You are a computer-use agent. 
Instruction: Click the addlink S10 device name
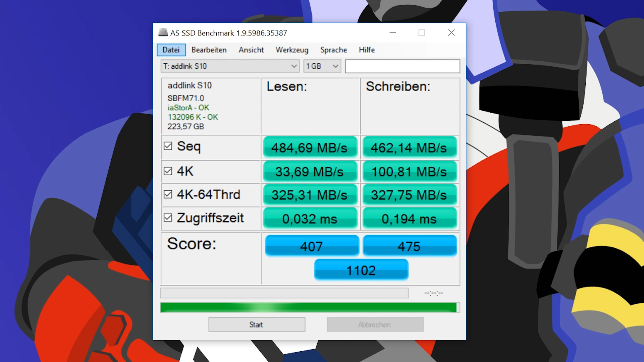click(190, 85)
